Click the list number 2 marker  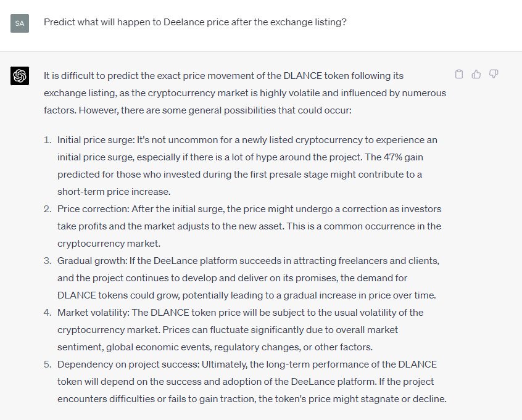click(48, 209)
